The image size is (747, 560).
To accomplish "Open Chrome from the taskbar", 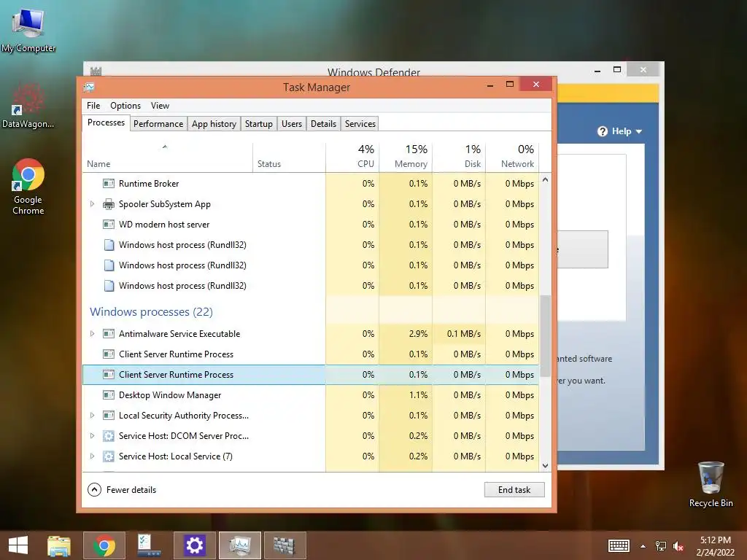I will [x=104, y=545].
